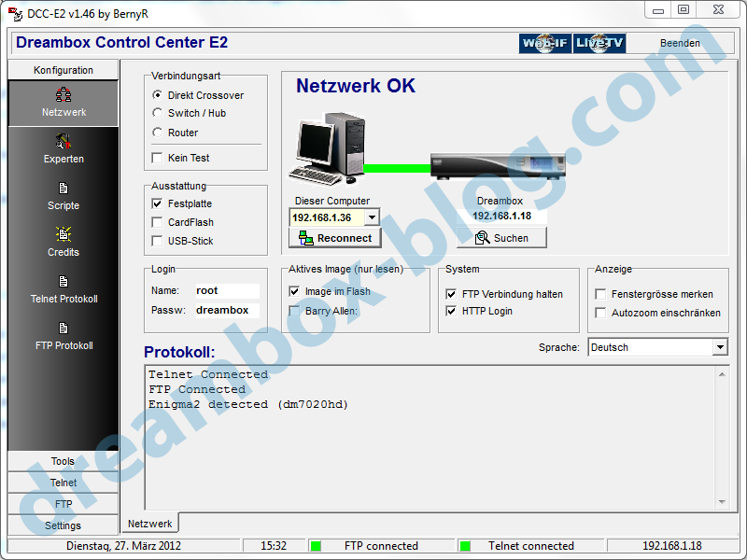The height and width of the screenshot is (560, 747).
Task: Select the Netzwerk bottom tab
Action: pyautogui.click(x=150, y=523)
